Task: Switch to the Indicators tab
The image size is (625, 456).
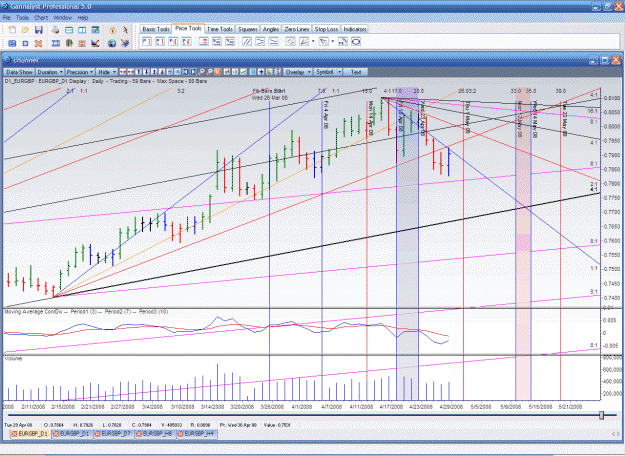Action: (x=355, y=29)
